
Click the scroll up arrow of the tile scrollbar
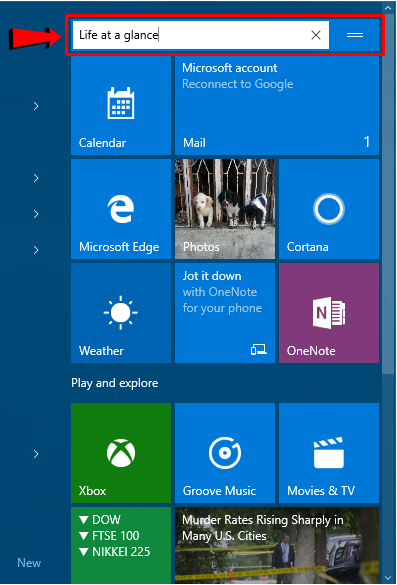388,8
